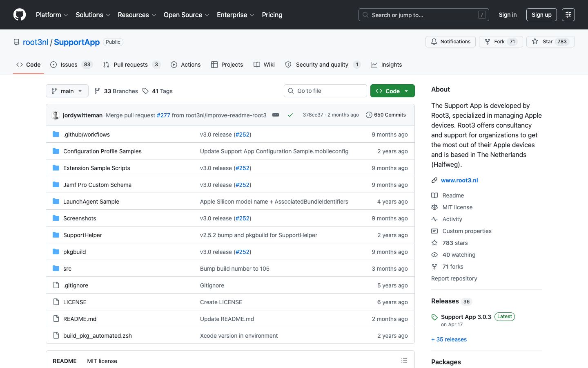Open the Pricing link
Screen dimensions: 588x368
[x=272, y=15]
